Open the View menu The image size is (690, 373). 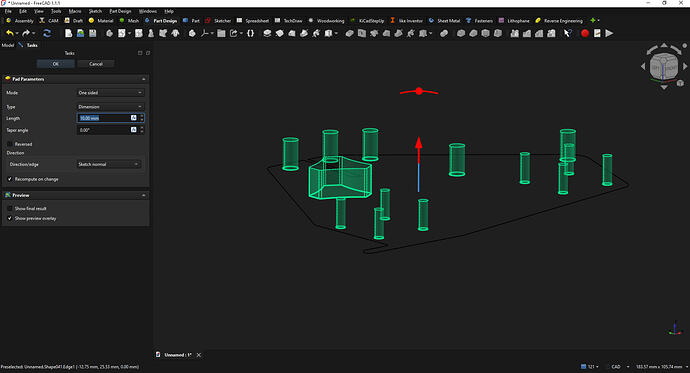click(39, 11)
